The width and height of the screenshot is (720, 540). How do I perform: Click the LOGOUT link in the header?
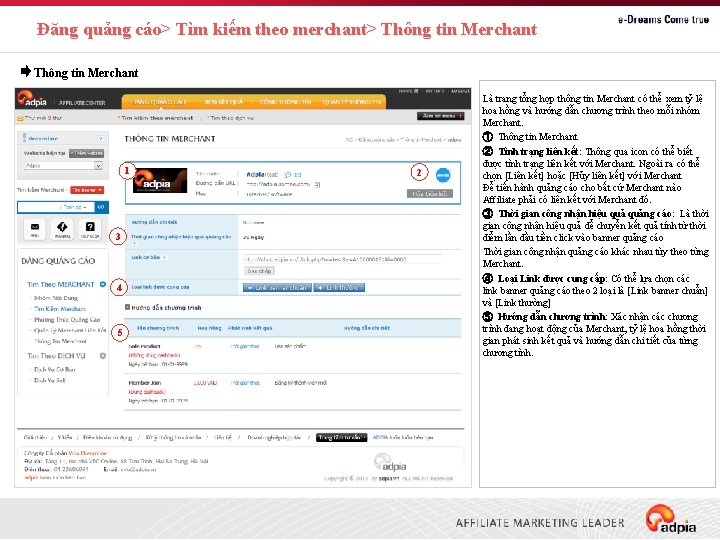[460, 91]
